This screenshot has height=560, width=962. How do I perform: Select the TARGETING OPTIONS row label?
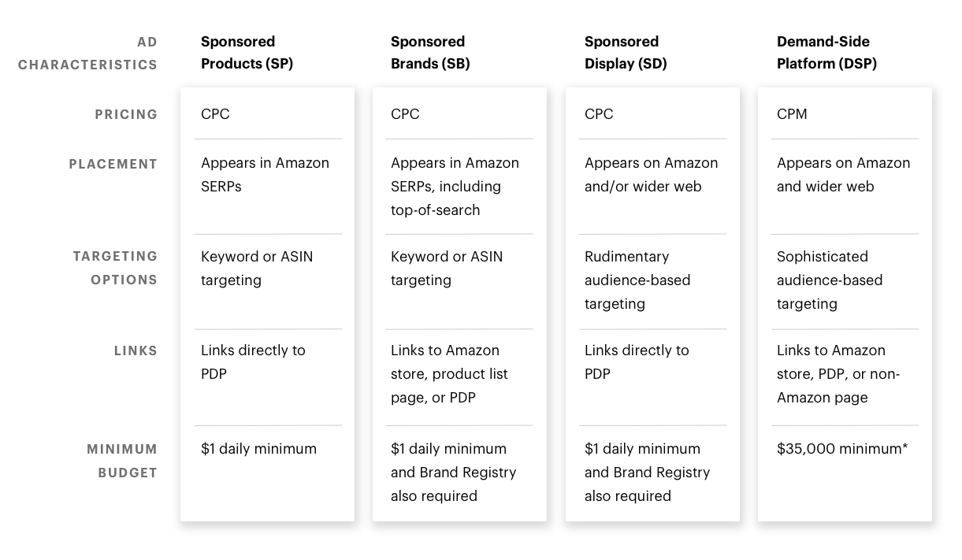point(115,268)
